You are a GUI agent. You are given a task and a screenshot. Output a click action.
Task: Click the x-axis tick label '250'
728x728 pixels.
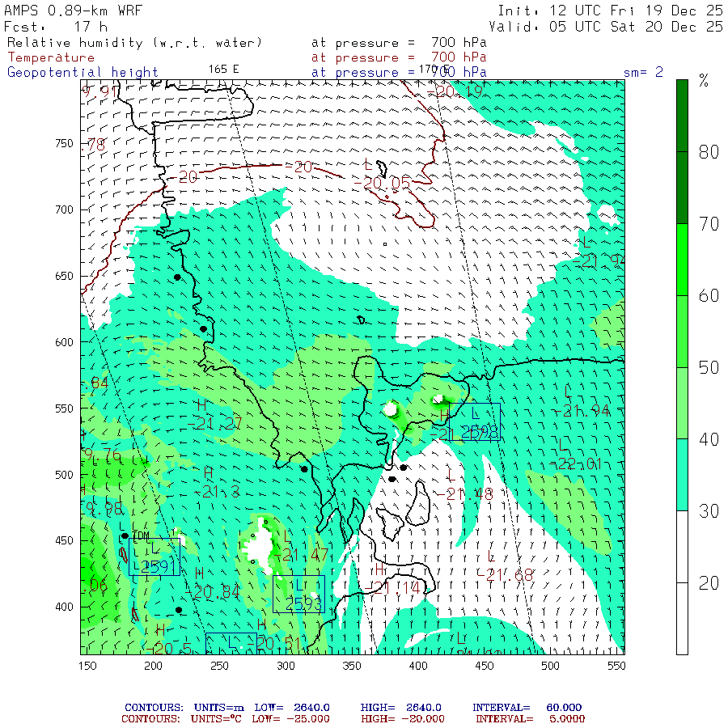[219, 666]
